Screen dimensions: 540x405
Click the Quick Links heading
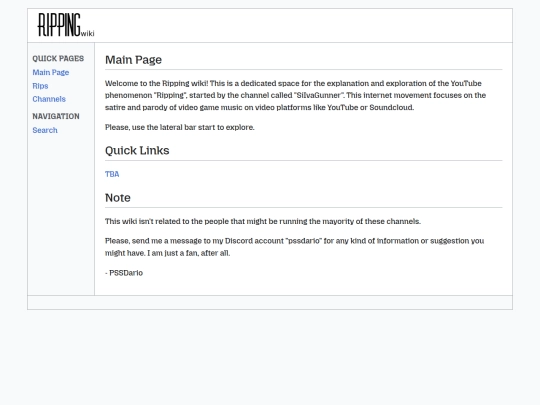click(137, 150)
